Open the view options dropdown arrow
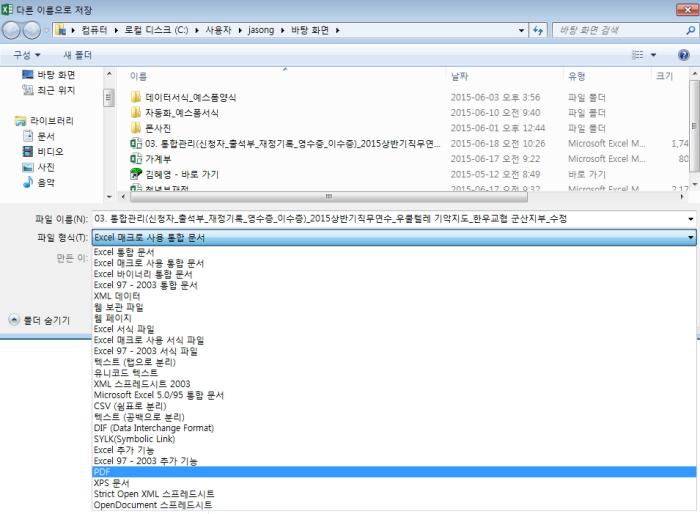The height and width of the screenshot is (514, 700). point(653,55)
